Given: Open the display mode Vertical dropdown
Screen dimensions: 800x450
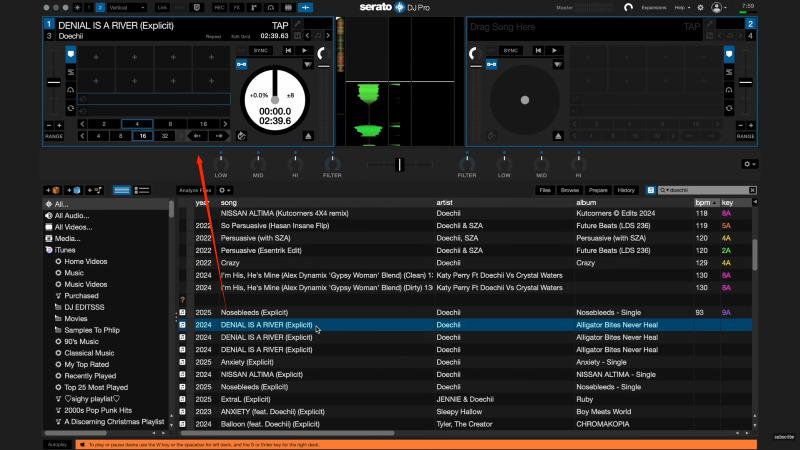Looking at the screenshot, I should (x=126, y=8).
